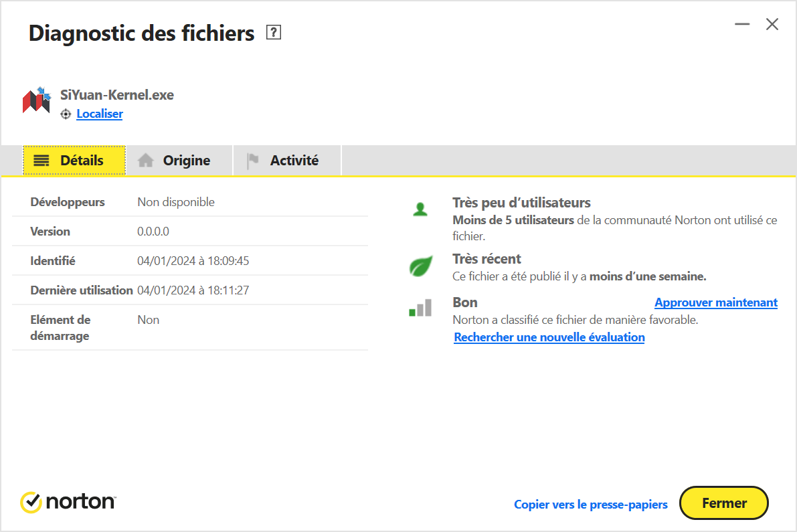Click the SiYuan-Kernel.exe file name text
The height and width of the screenshot is (532, 797).
pos(117,95)
